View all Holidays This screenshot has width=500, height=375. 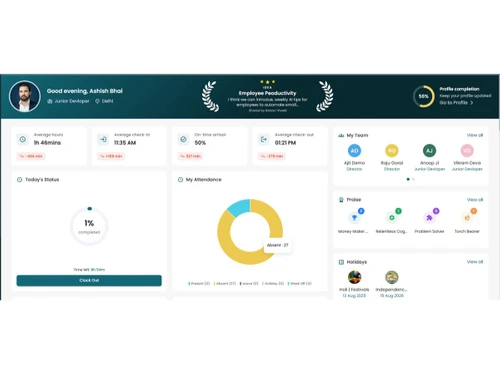(475, 262)
